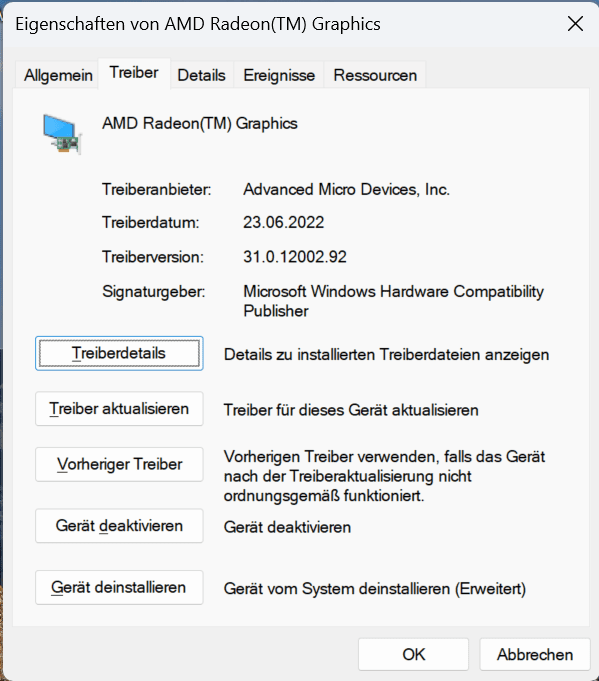Confirm the dialog with OK

click(414, 655)
